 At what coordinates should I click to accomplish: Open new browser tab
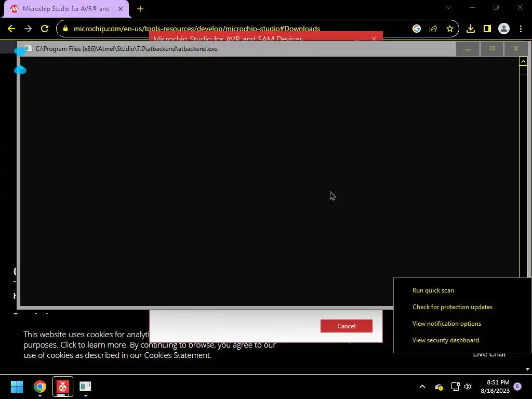coord(140,9)
